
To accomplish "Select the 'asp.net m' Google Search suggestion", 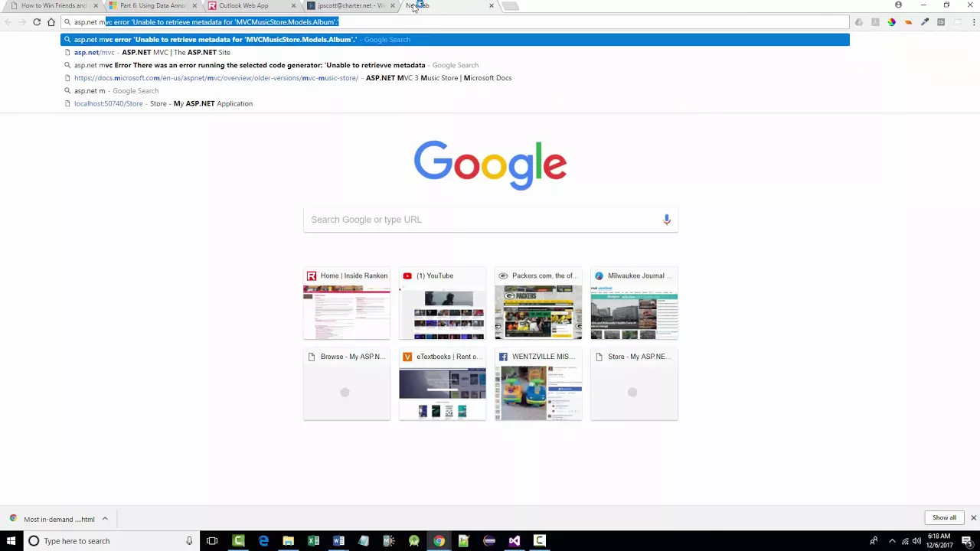I will (x=455, y=90).
